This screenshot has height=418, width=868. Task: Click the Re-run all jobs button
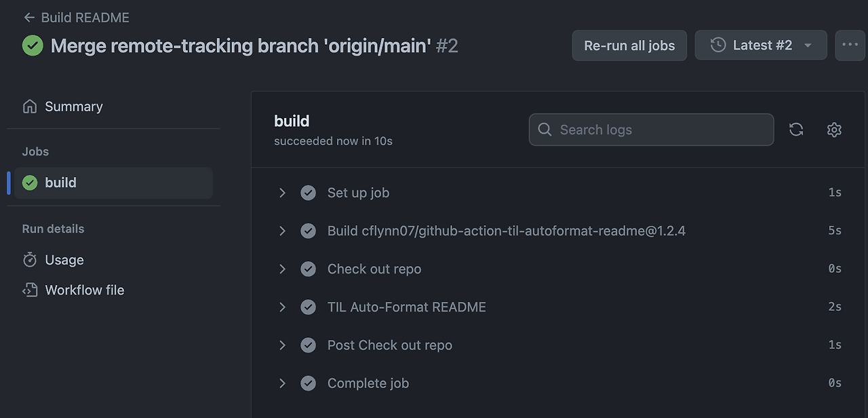coord(629,45)
